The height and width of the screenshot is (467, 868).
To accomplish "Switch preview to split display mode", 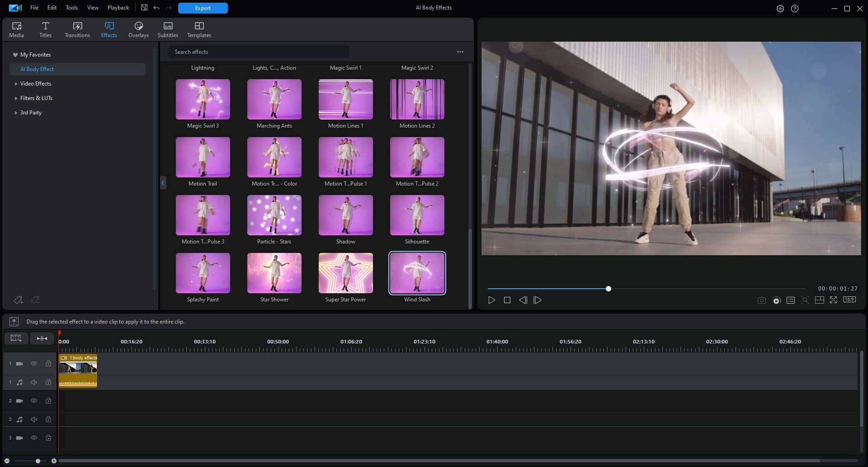I will coord(820,300).
